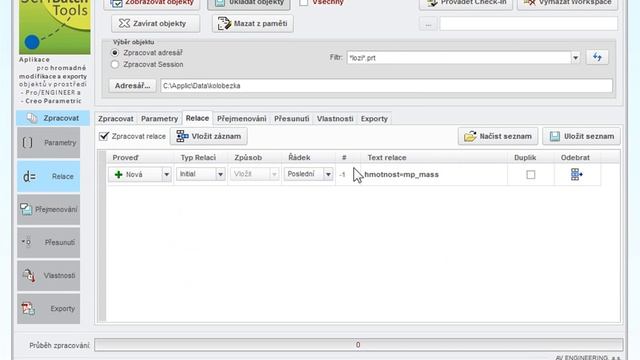Select the Relace sidebar section
Screen dimensions: 640x360
[49, 176]
